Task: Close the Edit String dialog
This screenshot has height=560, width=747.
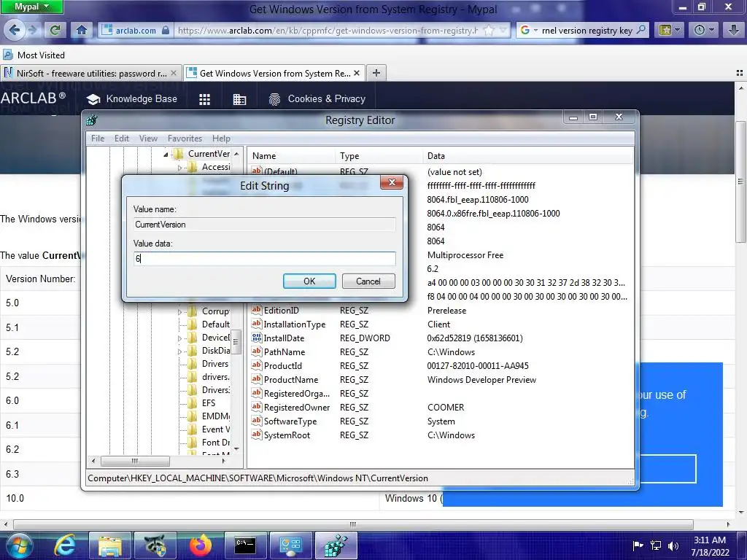Action: coord(392,182)
